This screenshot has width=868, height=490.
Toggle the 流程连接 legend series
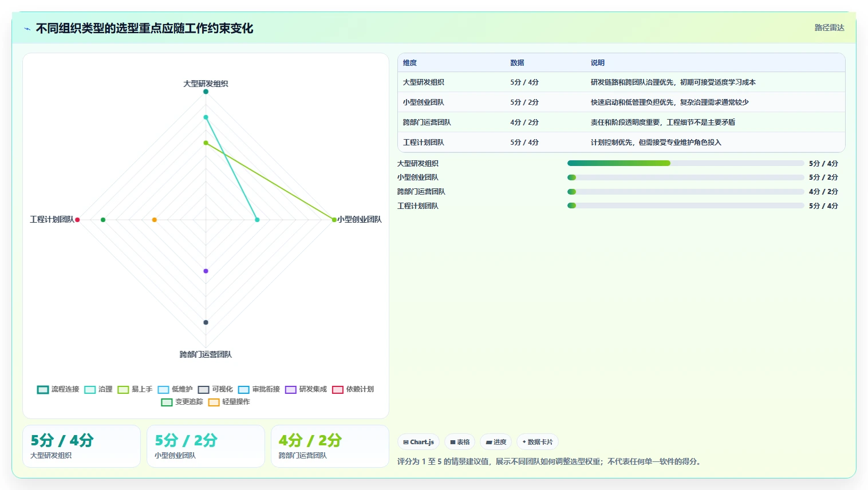pyautogui.click(x=58, y=389)
